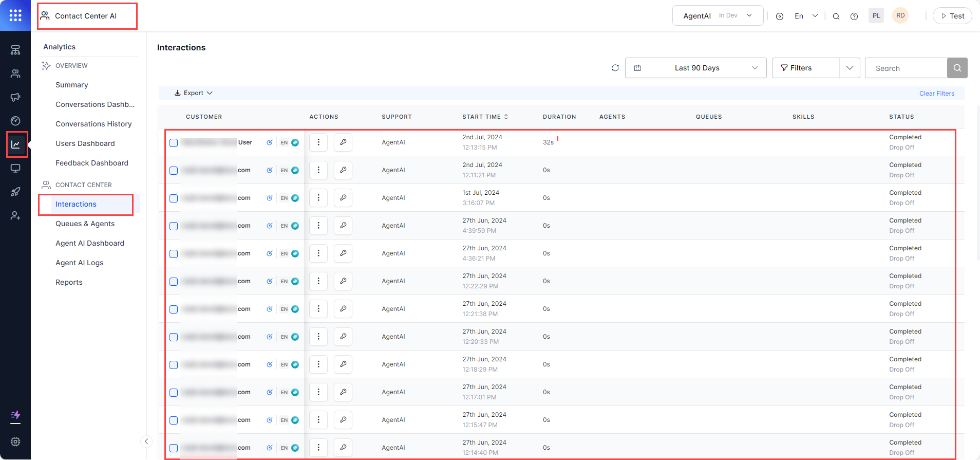
Task: Expand the Export dropdown
Action: (x=193, y=93)
